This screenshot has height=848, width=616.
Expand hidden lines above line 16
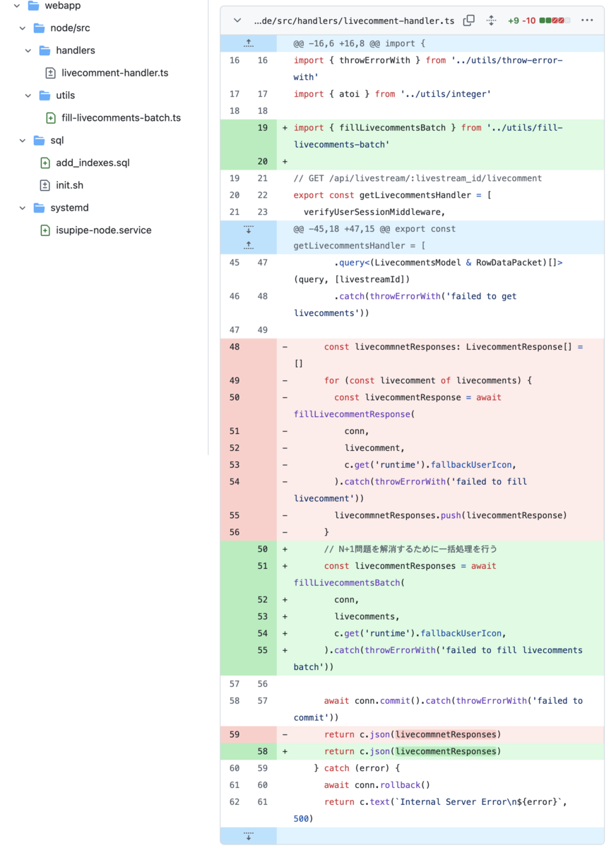point(249,44)
